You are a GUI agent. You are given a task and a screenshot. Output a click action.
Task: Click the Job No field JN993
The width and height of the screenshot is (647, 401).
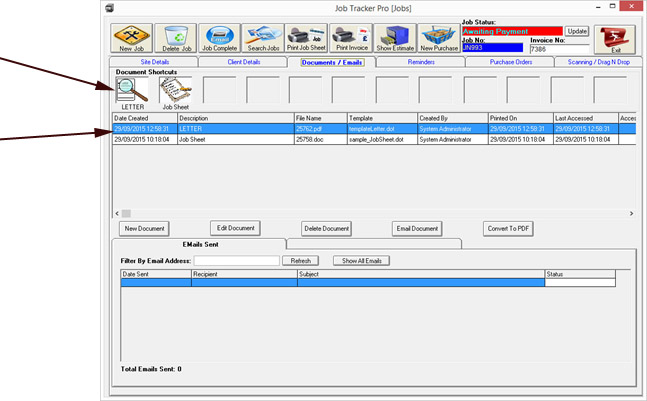coord(492,48)
